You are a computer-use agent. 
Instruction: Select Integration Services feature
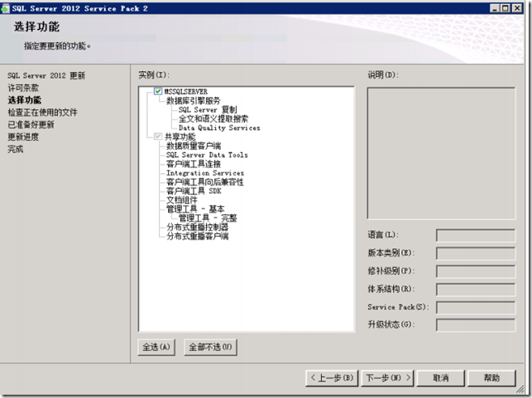pos(205,173)
